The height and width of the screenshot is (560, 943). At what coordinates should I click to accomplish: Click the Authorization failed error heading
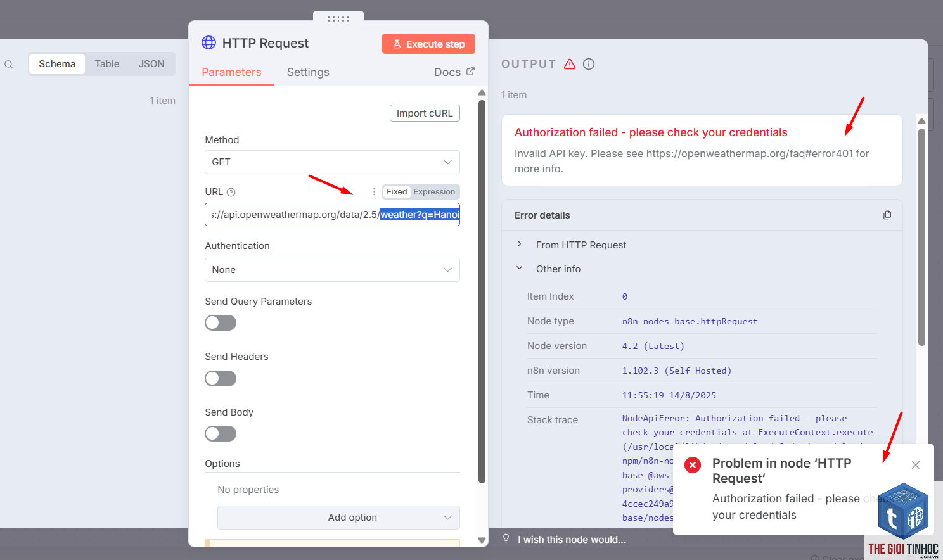pos(651,132)
